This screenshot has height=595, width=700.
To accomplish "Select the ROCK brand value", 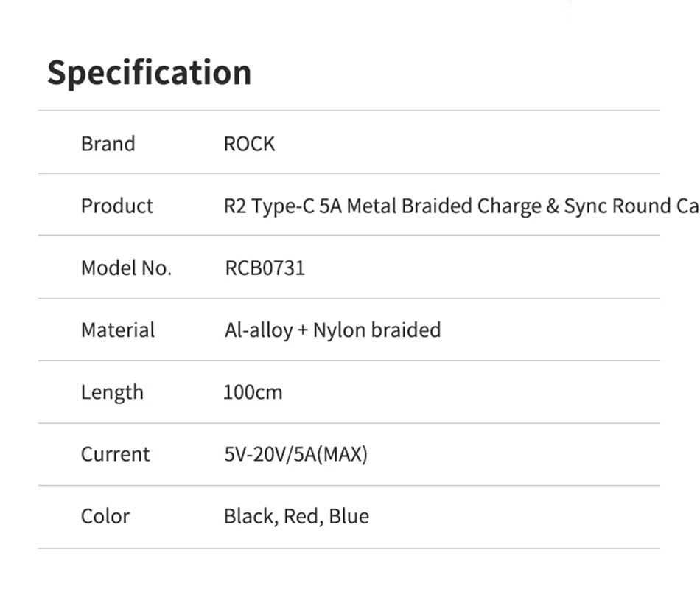I will click(249, 144).
